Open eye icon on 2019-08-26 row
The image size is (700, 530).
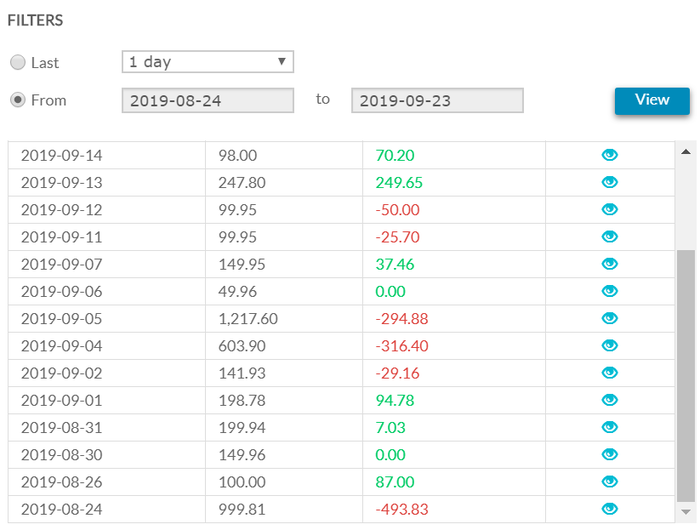609,482
